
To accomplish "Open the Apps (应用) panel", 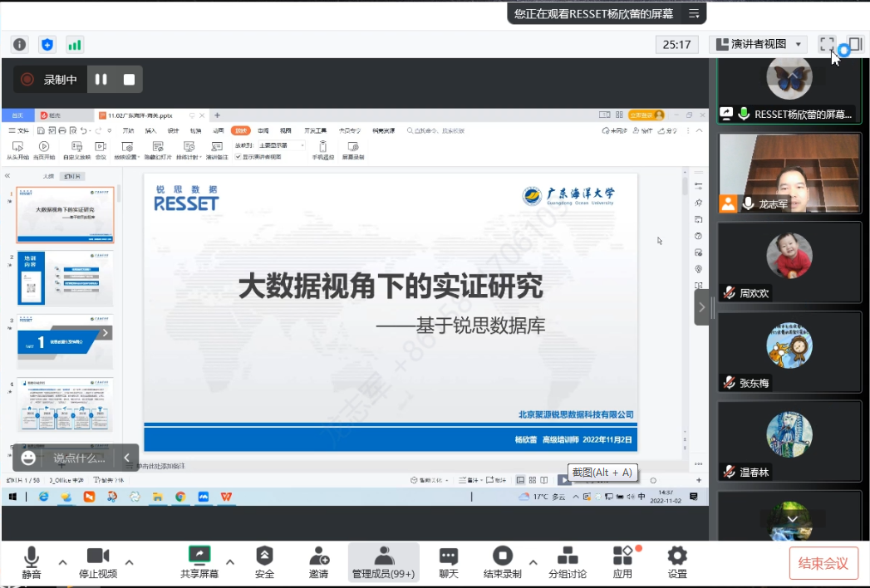I will click(622, 562).
